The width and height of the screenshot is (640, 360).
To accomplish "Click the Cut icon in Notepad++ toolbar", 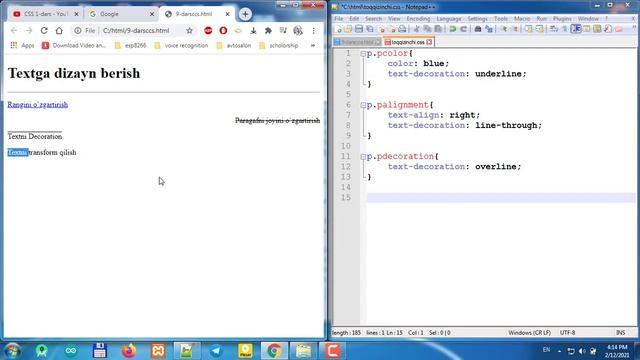I will tap(416, 29).
